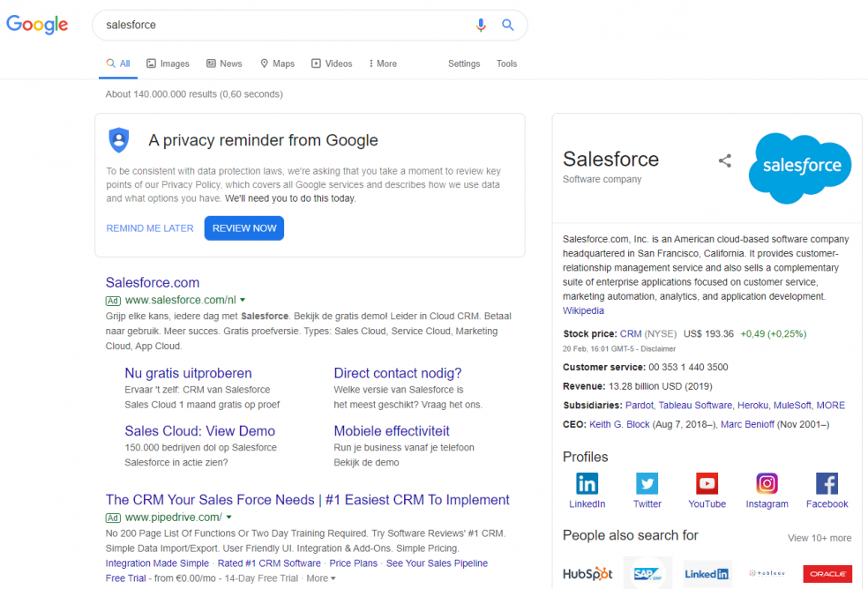868x589 pixels.
Task: Open the CRM stock ticker link
Action: tap(631, 334)
